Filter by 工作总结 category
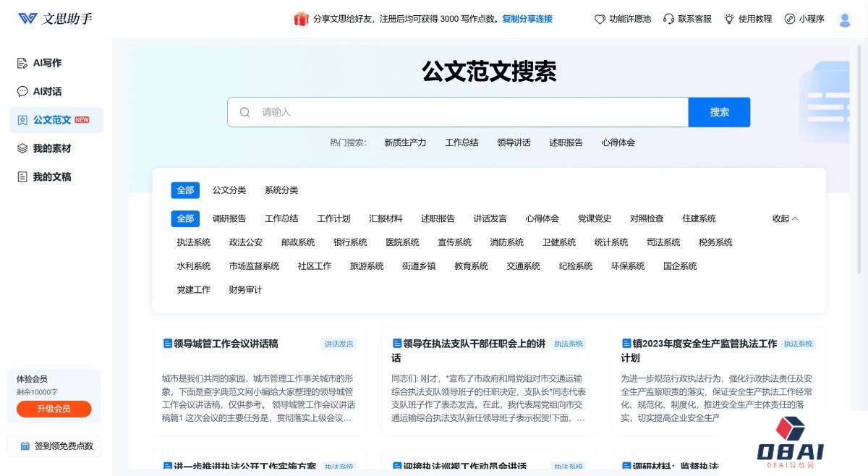The width and height of the screenshot is (868, 476). (281, 218)
